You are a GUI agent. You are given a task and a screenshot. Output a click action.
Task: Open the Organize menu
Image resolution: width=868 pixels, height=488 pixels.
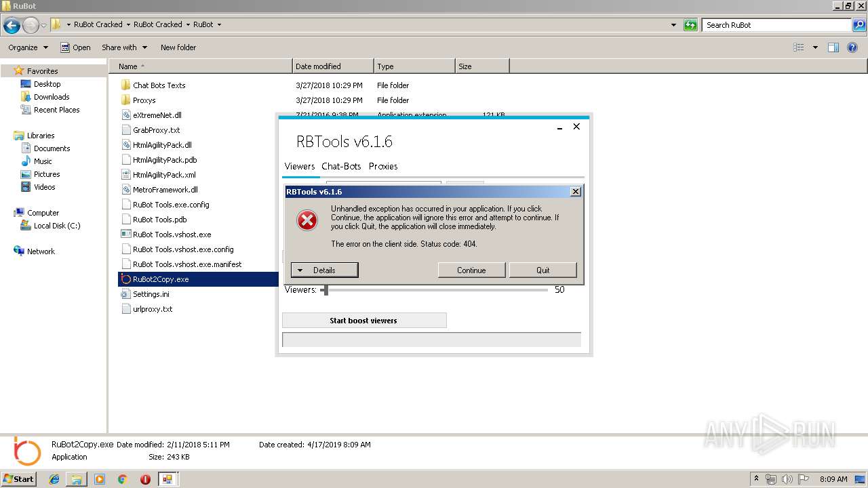[28, 47]
